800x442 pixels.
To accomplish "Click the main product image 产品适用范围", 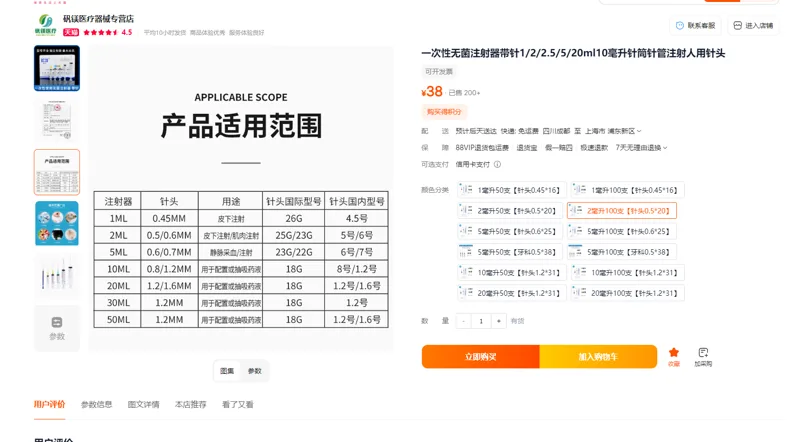I will [x=241, y=199].
